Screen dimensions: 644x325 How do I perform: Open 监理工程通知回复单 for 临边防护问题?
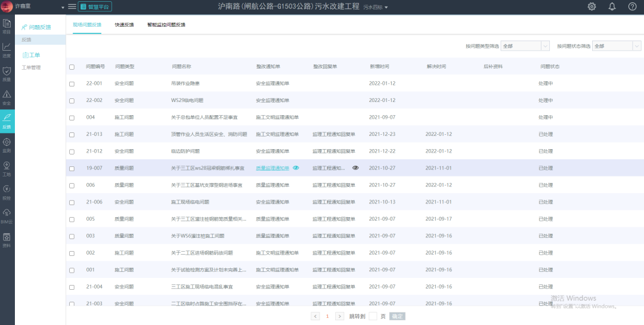point(334,151)
